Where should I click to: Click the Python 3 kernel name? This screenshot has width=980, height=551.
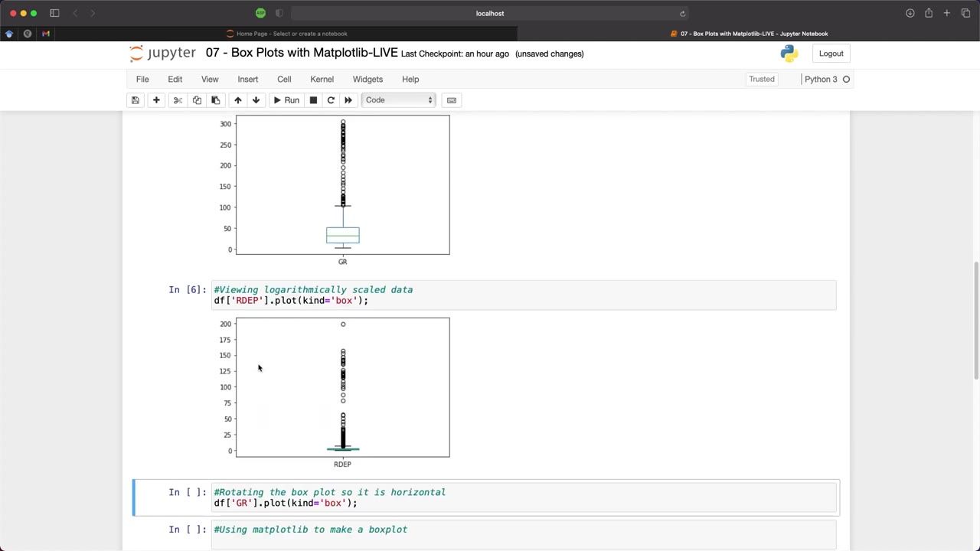[821, 80]
